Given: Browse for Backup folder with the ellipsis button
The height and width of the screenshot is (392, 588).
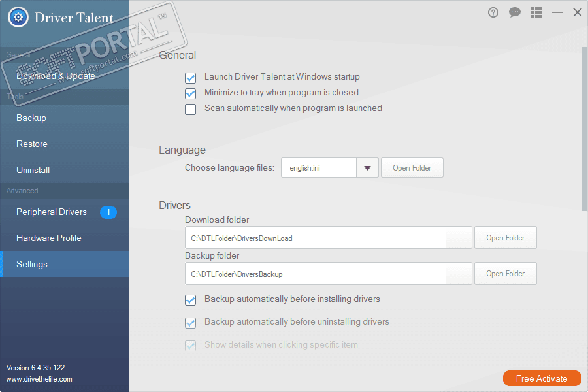Looking at the screenshot, I should point(459,274).
